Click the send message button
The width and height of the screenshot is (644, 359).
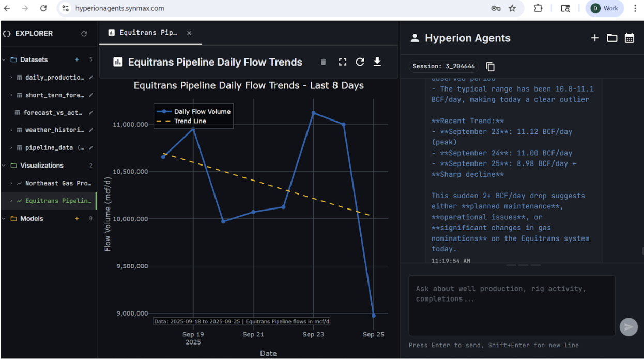click(x=628, y=327)
